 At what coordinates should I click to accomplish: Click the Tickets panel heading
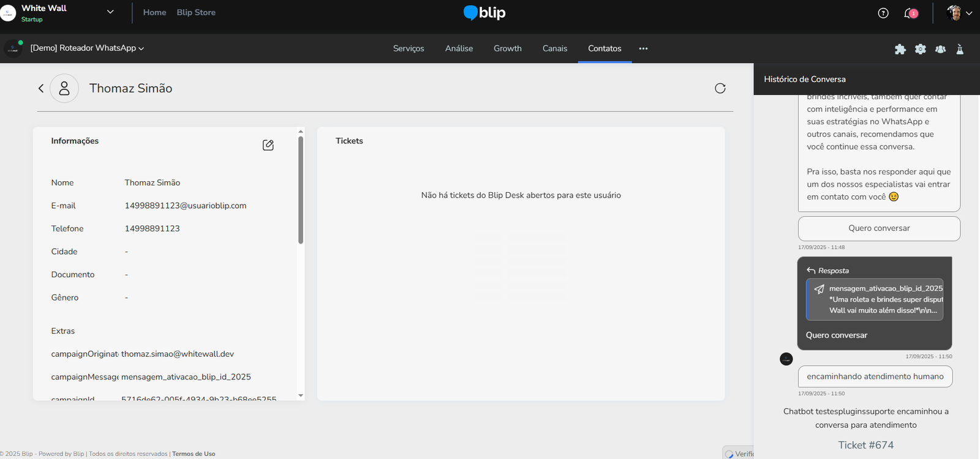click(x=349, y=141)
